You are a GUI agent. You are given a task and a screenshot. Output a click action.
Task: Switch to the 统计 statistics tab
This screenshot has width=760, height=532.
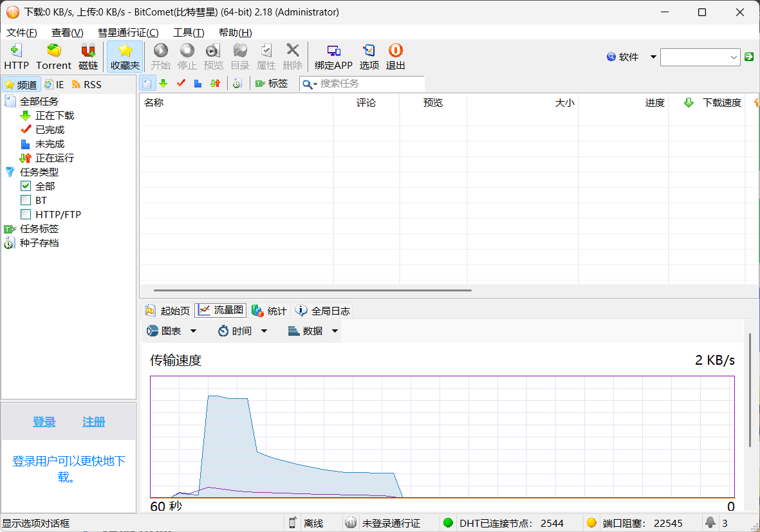tap(269, 310)
